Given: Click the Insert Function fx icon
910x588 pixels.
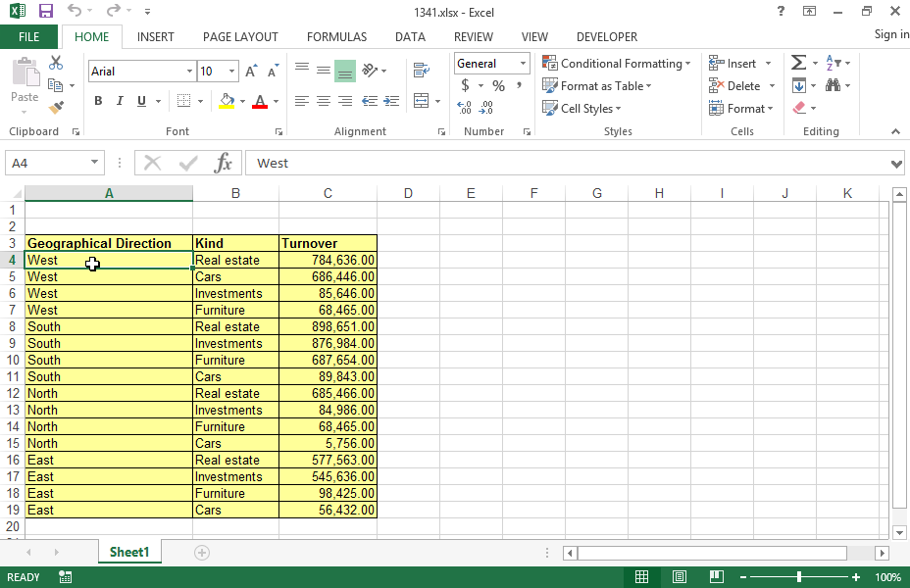Looking at the screenshot, I should coord(223,163).
